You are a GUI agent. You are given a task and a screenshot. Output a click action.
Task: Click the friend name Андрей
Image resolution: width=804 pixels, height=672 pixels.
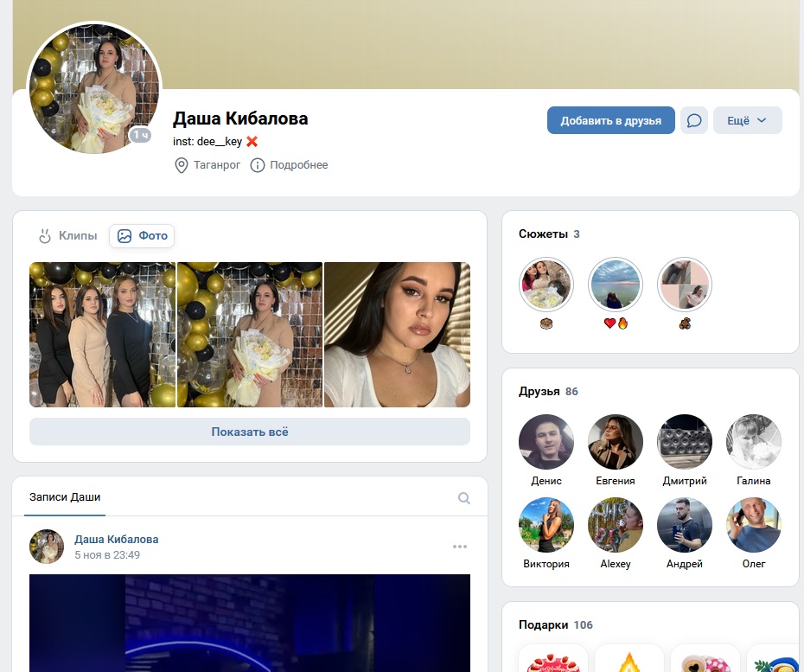pyautogui.click(x=685, y=564)
